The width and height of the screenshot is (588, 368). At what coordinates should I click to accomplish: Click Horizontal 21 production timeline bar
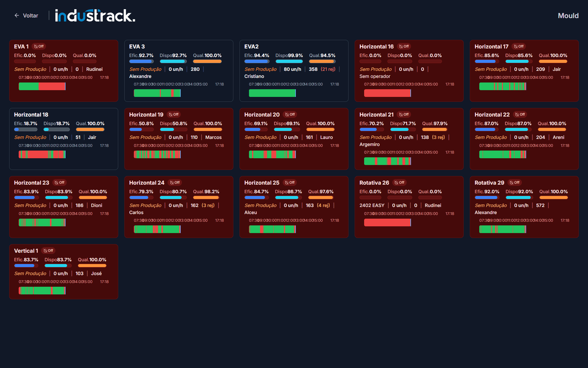388,161
